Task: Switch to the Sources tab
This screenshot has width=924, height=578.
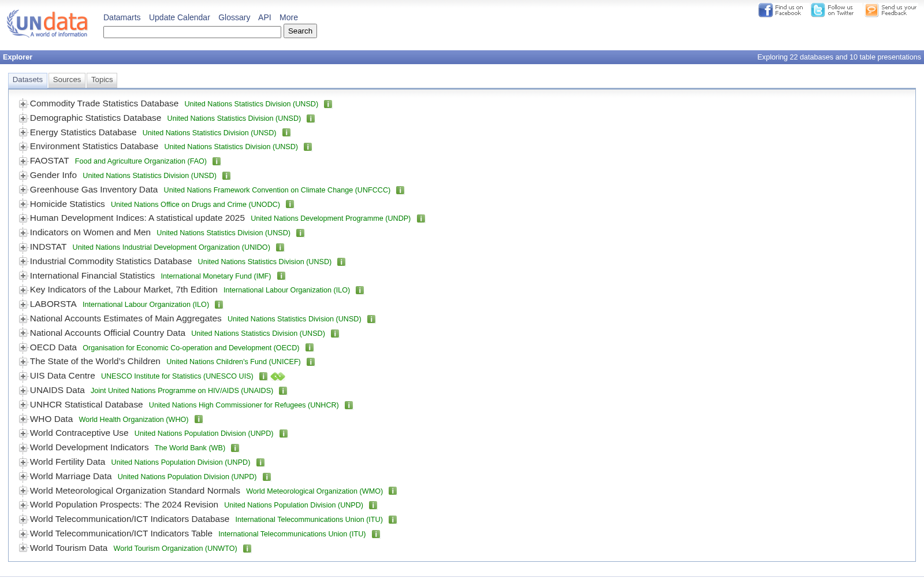Action: click(x=67, y=80)
